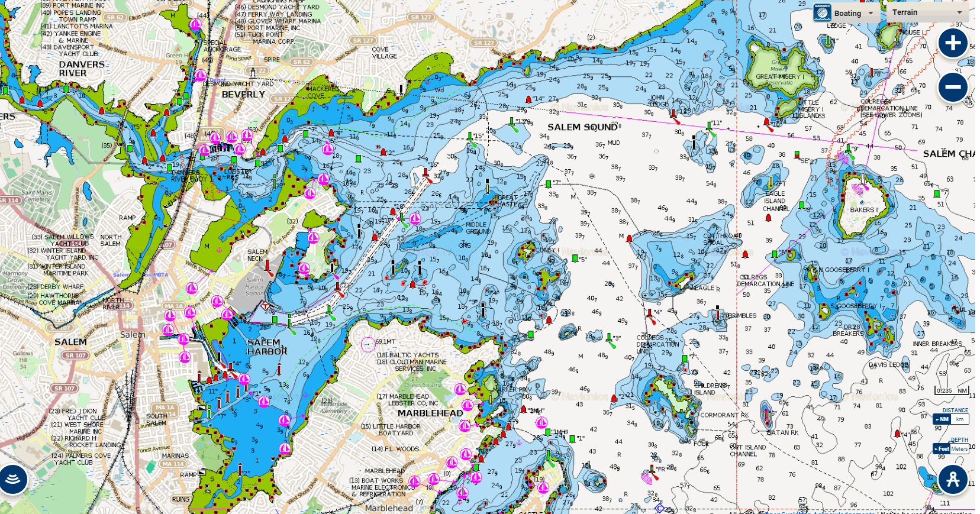980x514 pixels.
Task: Set distance units to NM
Action: pyautogui.click(x=941, y=419)
